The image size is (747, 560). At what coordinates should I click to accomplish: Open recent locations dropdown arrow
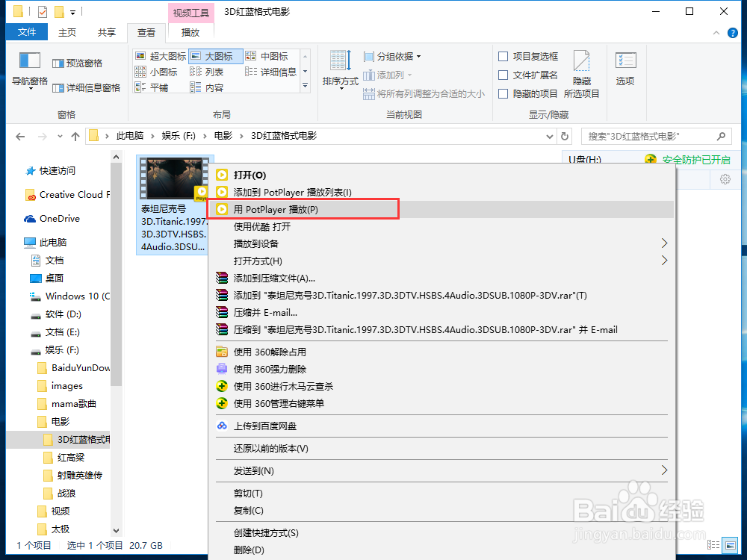coord(60,137)
